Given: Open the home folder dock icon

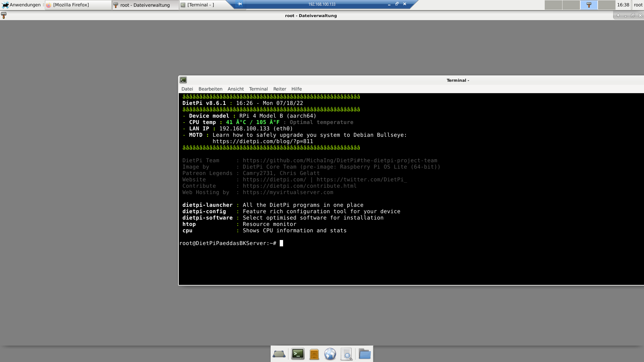Looking at the screenshot, I should coord(364,354).
